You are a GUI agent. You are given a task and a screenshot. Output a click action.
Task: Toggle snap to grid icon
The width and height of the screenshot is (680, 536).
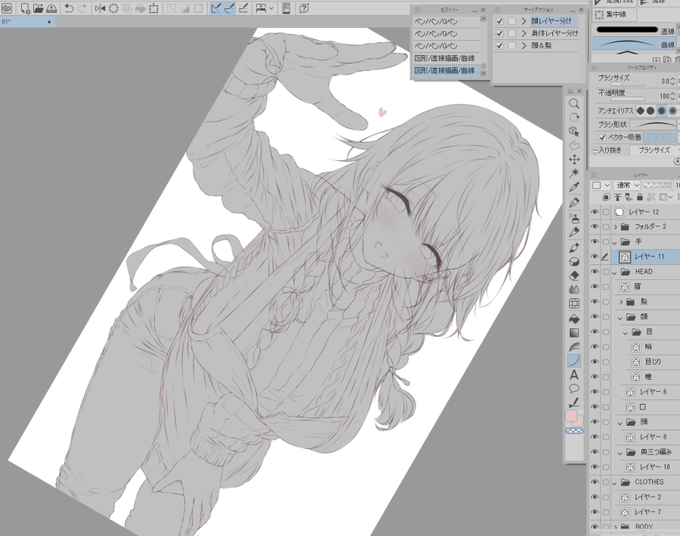click(x=243, y=8)
